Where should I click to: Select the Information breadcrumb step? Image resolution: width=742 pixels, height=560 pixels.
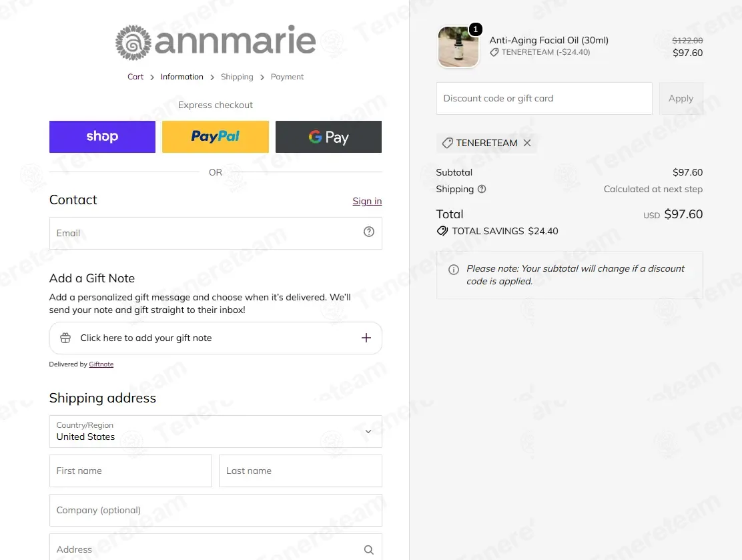click(x=181, y=77)
